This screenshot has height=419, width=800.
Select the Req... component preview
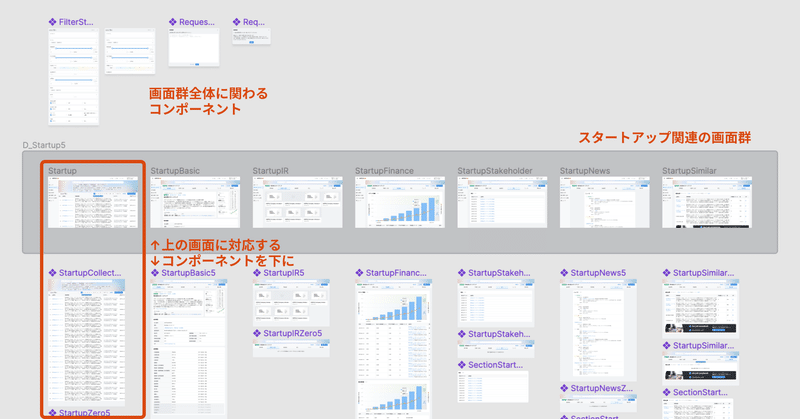pos(252,36)
